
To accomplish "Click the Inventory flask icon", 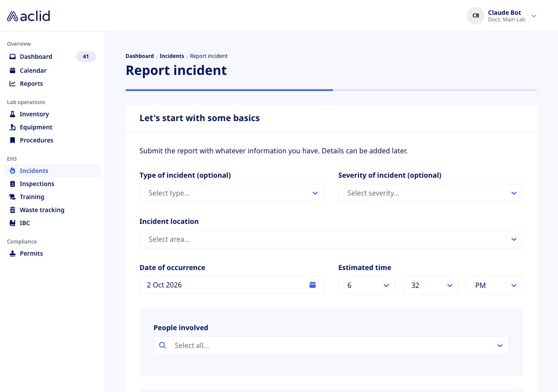I will (13, 114).
